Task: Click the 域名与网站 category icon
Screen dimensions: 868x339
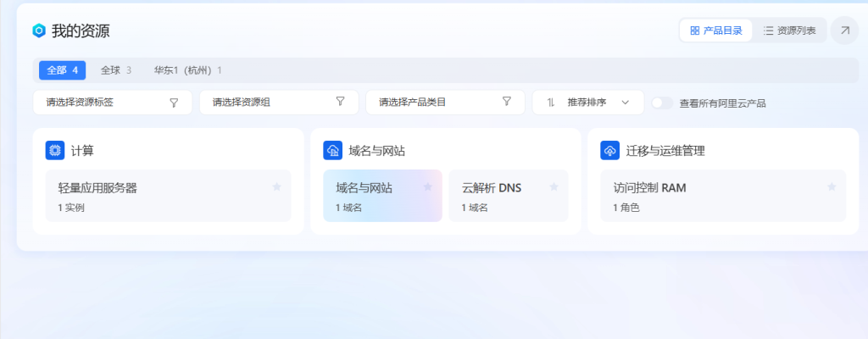Action: [333, 151]
